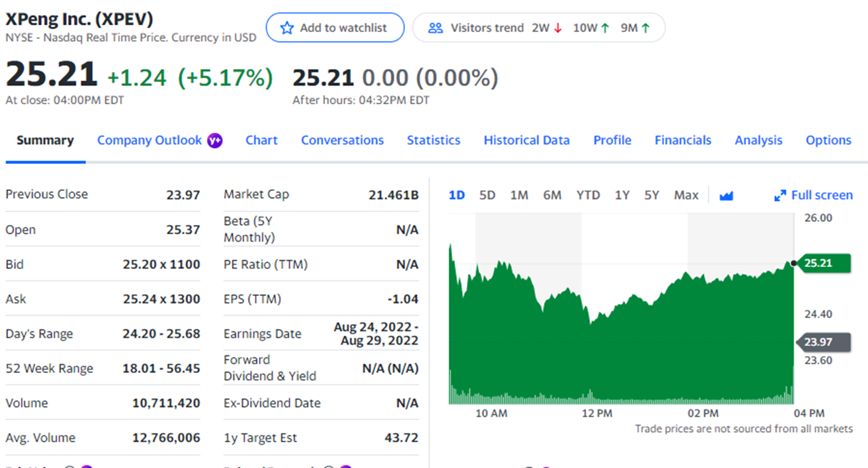This screenshot has height=468, width=868.
Task: Click the Full screen expand arrows icon
Action: click(x=780, y=195)
